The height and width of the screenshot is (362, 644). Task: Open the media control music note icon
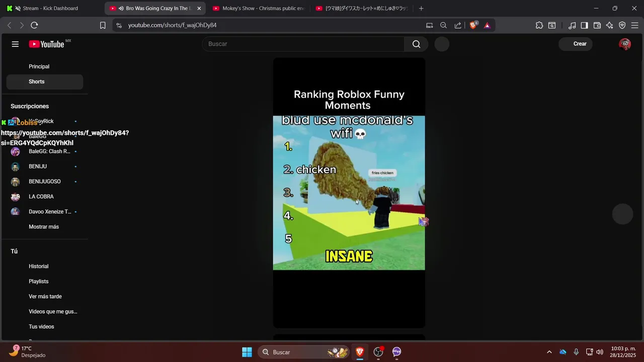pos(572,25)
